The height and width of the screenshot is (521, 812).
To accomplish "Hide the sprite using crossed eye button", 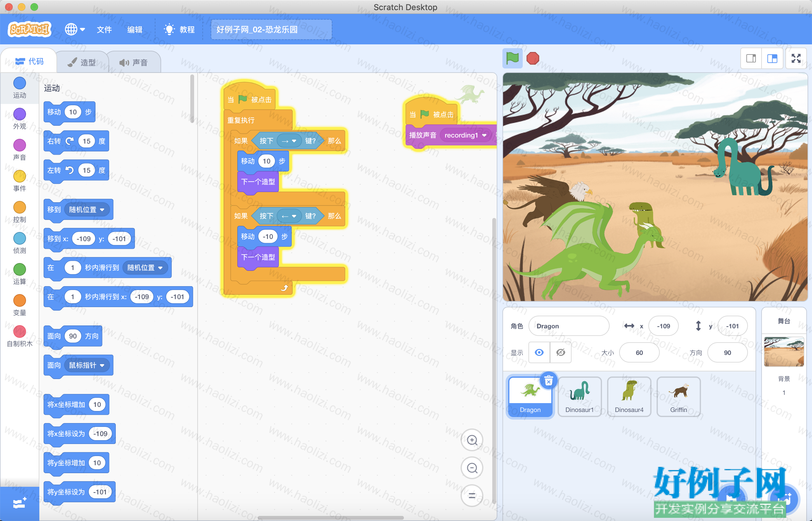I will point(561,352).
